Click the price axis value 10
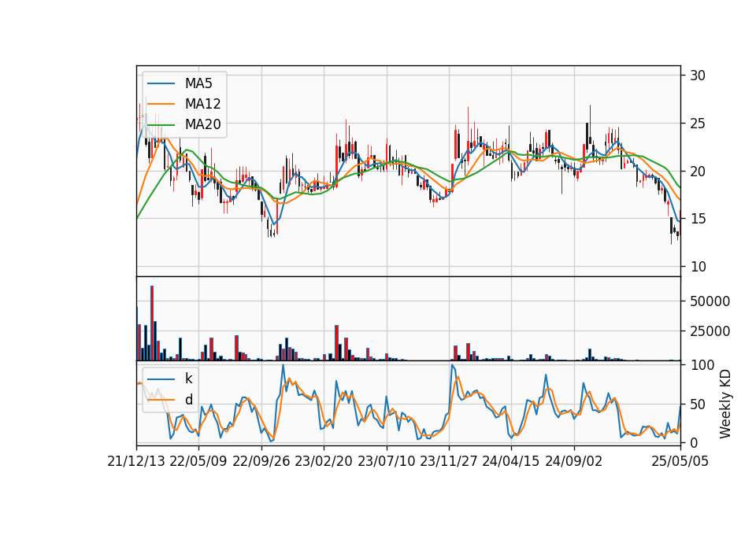The width and height of the screenshot is (756, 543). click(698, 267)
